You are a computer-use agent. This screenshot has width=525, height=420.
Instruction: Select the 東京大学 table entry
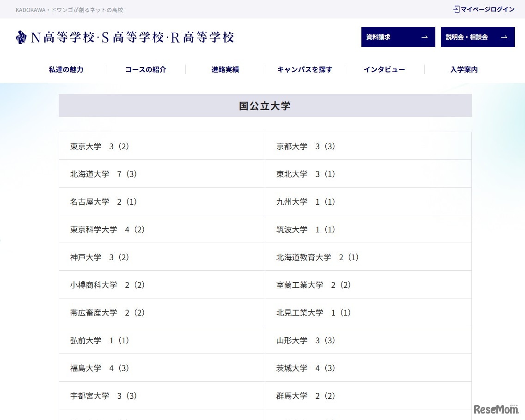point(98,146)
